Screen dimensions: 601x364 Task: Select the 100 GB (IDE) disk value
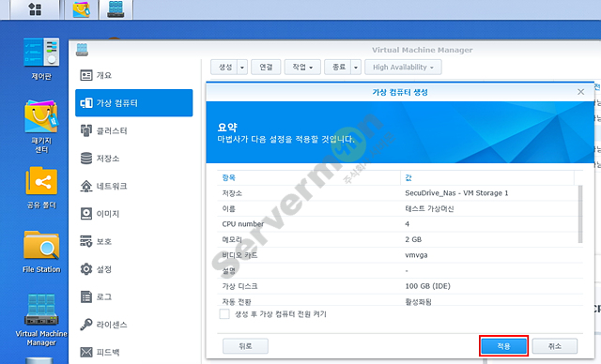pos(428,286)
